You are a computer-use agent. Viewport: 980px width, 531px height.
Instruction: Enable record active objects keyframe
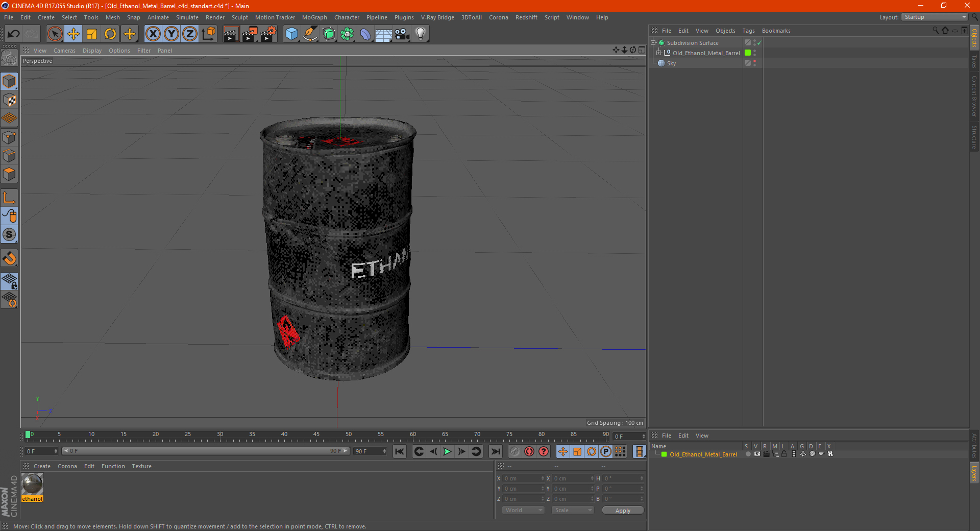tap(515, 451)
